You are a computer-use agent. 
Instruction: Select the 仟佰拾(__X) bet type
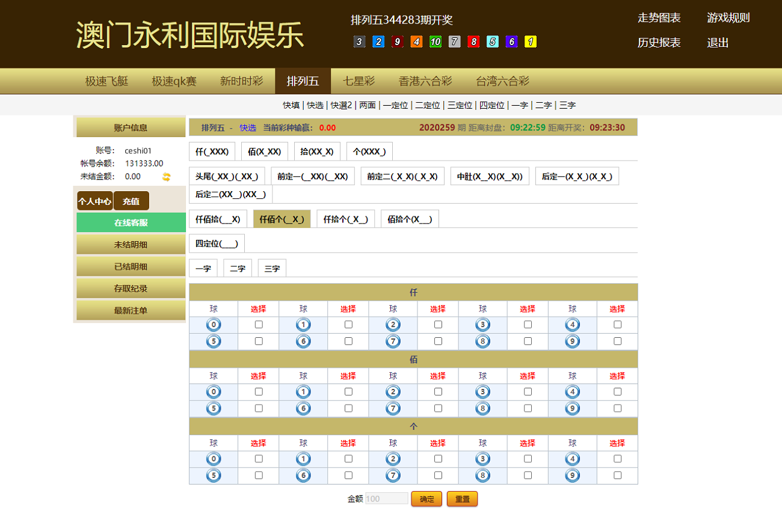click(x=218, y=219)
